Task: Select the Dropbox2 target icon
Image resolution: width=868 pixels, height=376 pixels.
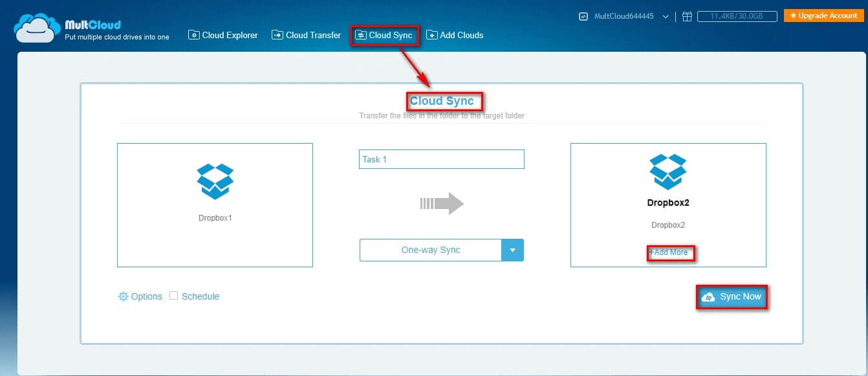Action: (668, 171)
